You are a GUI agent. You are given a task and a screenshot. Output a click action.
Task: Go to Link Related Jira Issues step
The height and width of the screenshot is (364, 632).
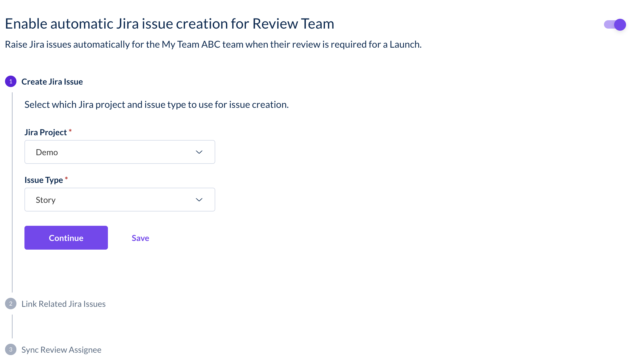63,304
